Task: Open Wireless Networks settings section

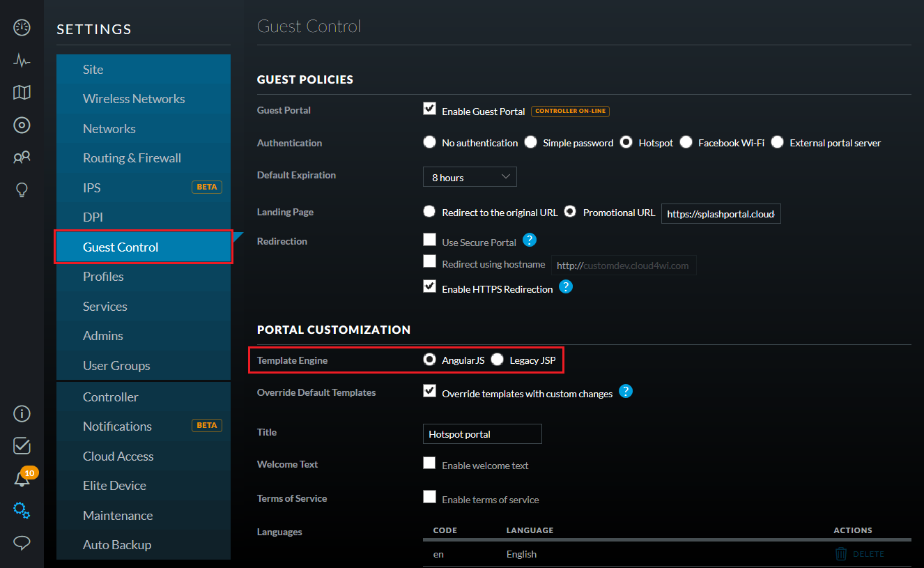Action: pos(134,99)
